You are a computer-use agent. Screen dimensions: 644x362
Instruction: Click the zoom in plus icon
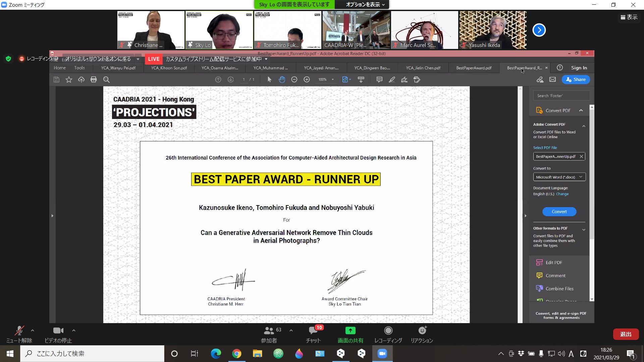pyautogui.click(x=307, y=80)
